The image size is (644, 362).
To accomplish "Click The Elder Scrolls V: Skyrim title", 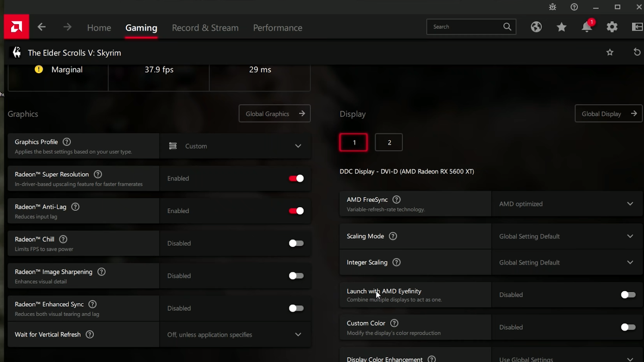I will 74,53.
